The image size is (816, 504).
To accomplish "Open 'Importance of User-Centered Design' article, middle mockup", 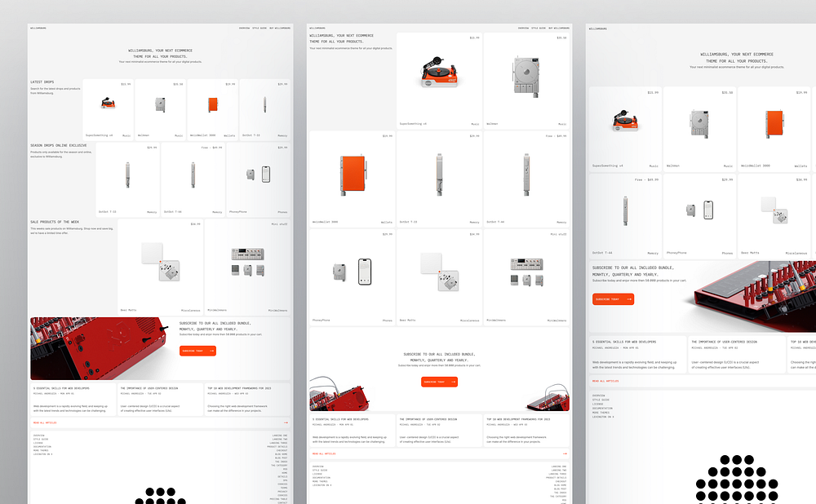I will click(439, 431).
